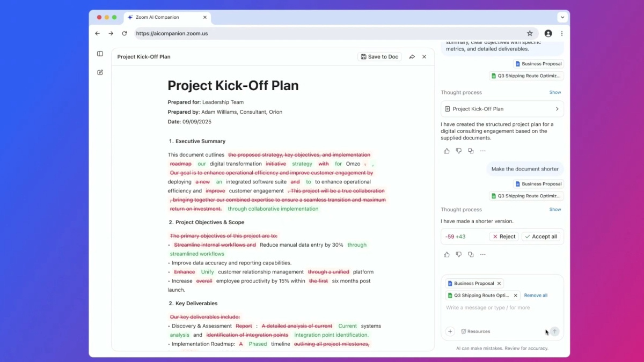Click the 'Date: 09/09/2025' line
Screen dimensions: 644x362
pyautogui.click(x=189, y=122)
